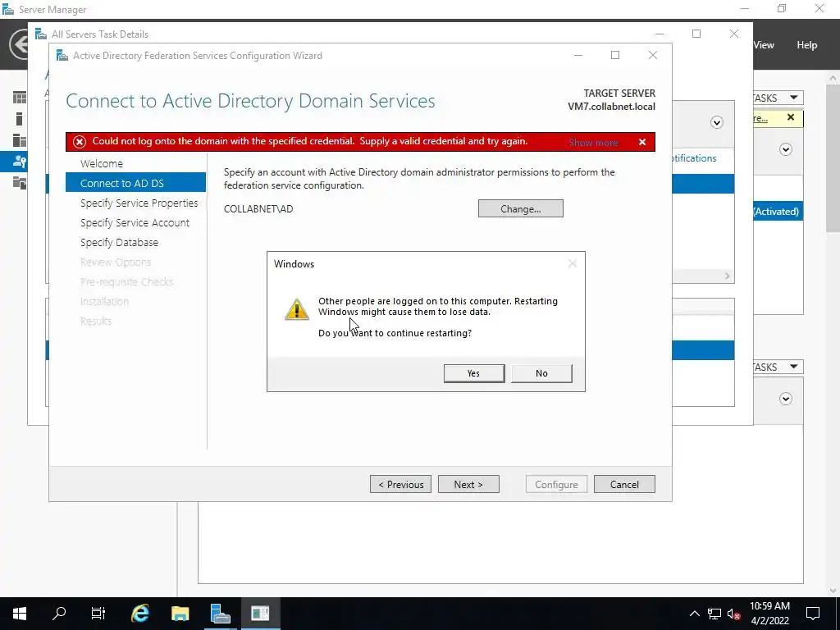Click the (Activated) highlighted row text
The width and height of the screenshot is (840, 630).
tap(776, 212)
